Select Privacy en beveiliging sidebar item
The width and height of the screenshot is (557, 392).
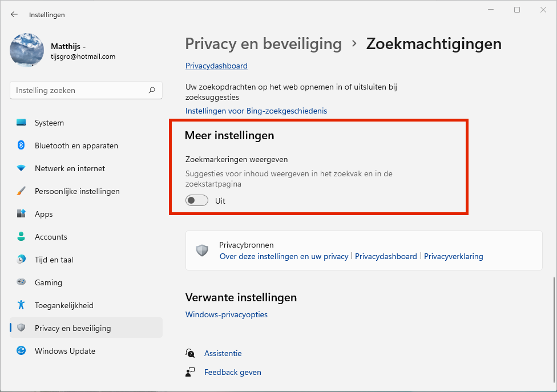click(x=72, y=328)
